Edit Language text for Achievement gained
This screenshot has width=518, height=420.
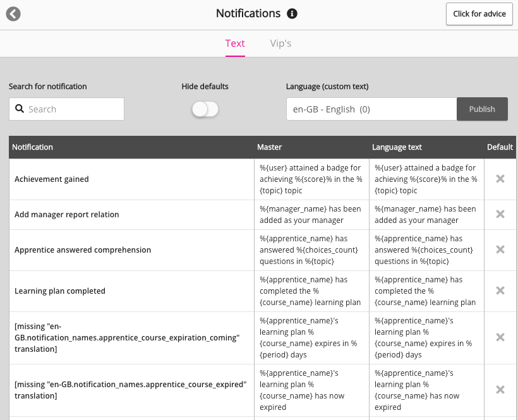426,179
